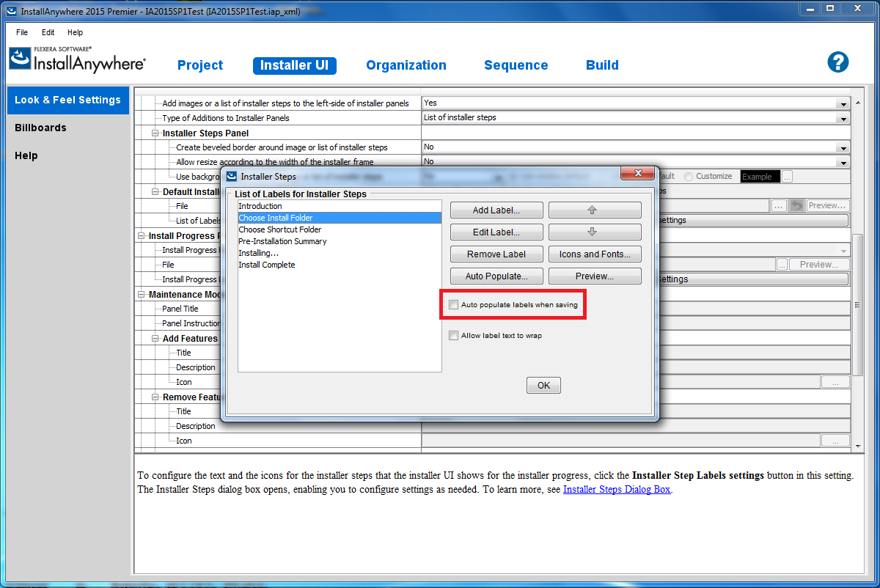Click the Add Features Icon browse button
The image size is (880, 588).
tap(835, 382)
